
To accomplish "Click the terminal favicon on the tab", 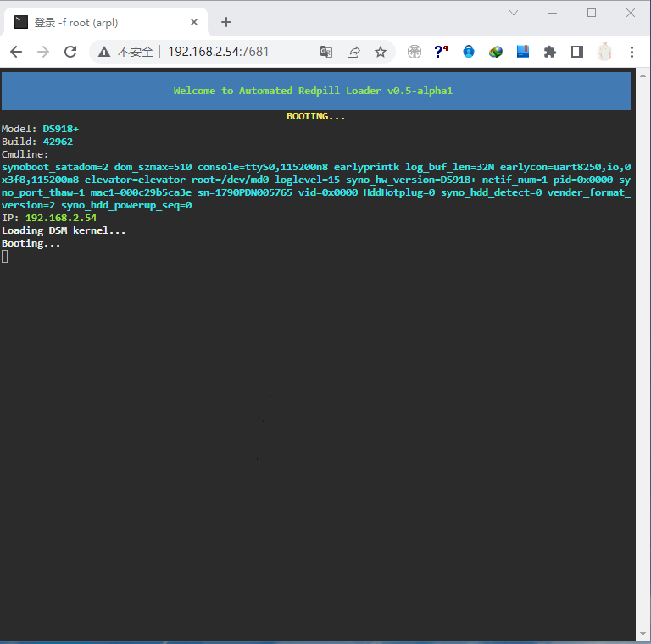I will click(x=21, y=22).
